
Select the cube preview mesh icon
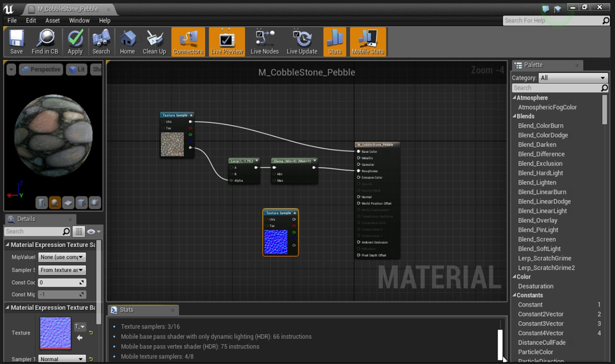pos(82,202)
